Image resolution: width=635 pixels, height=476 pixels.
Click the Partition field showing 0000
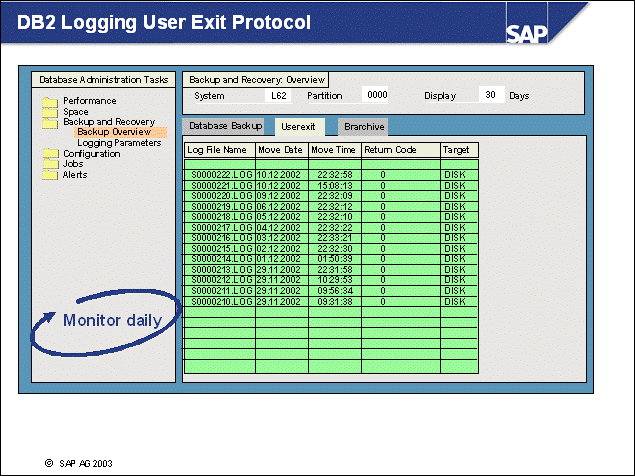375,96
